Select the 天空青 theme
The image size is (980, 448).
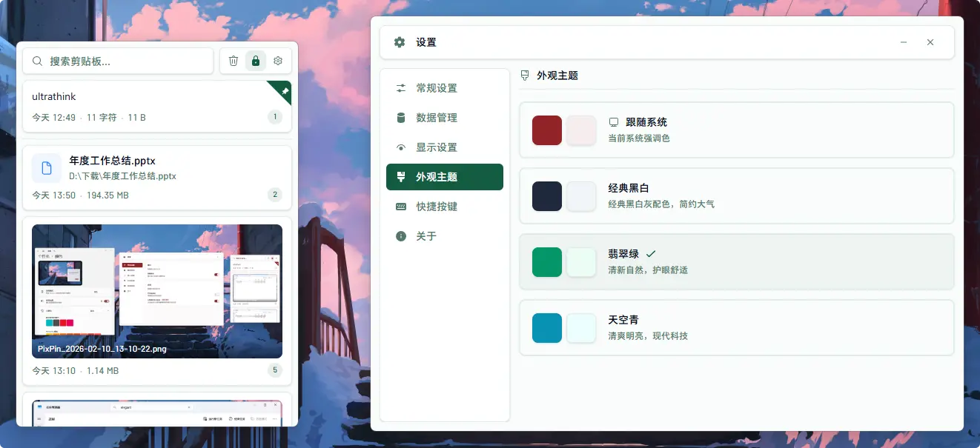tap(736, 327)
